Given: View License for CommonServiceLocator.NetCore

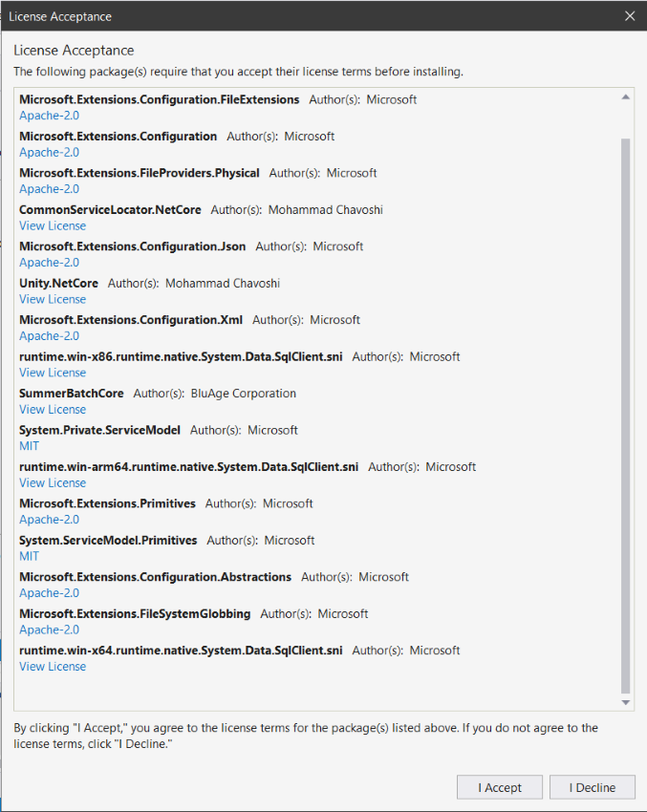Looking at the screenshot, I should 53,225.
